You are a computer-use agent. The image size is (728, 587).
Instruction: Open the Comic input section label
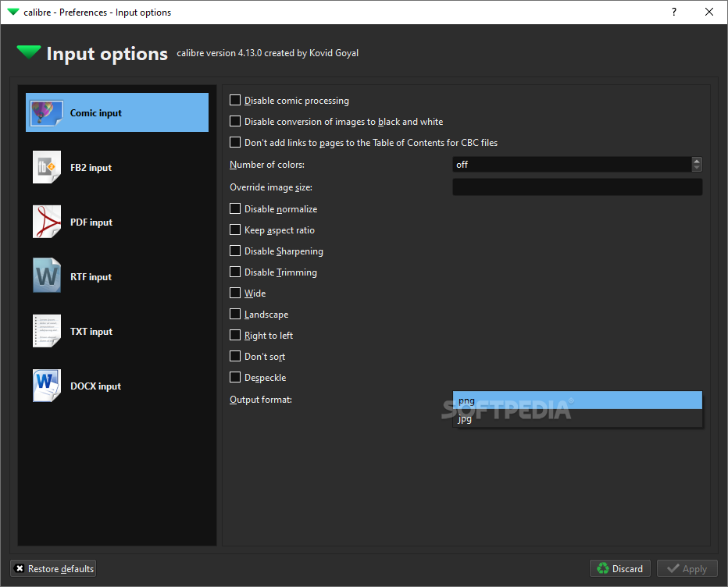(95, 113)
